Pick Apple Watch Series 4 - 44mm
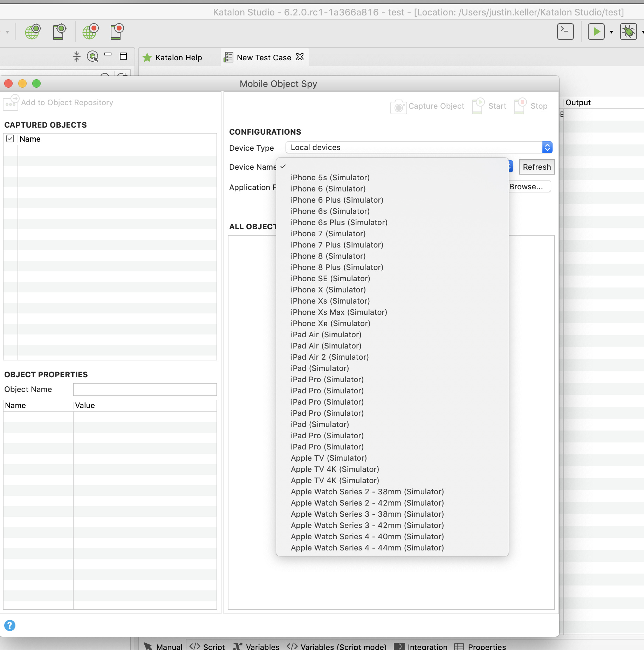The width and height of the screenshot is (644, 650). click(392, 548)
